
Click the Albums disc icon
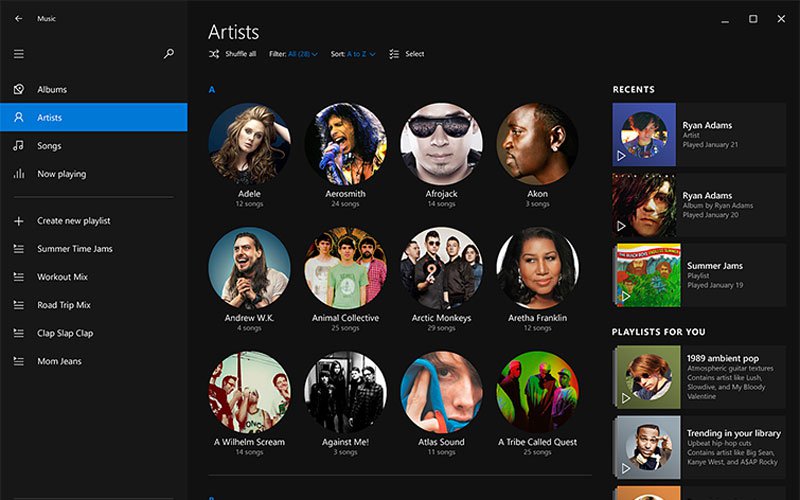point(18,89)
